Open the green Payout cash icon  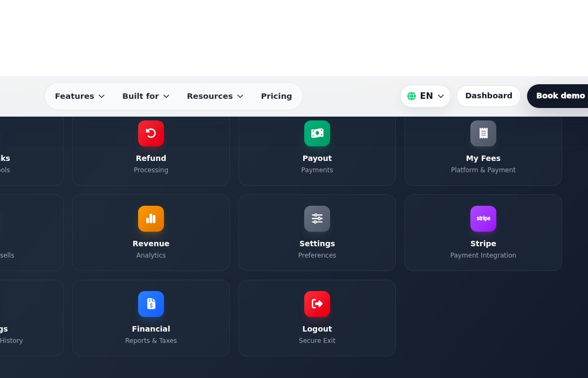tap(317, 133)
